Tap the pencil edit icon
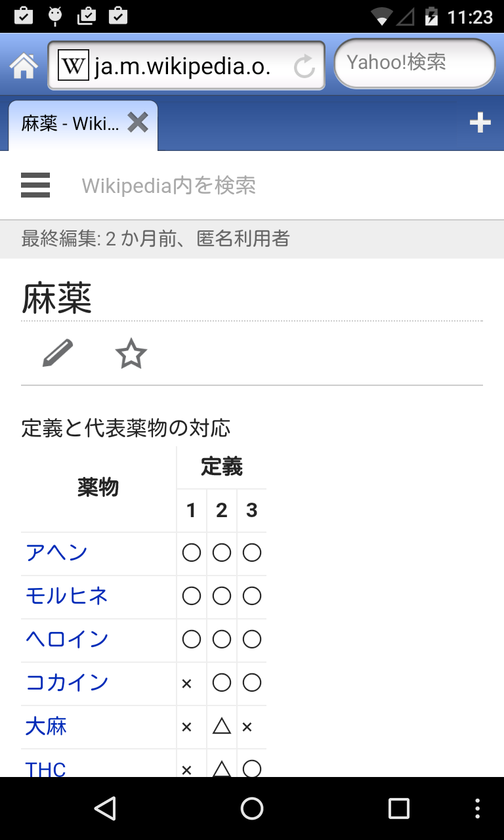This screenshot has height=840, width=504. pyautogui.click(x=58, y=354)
